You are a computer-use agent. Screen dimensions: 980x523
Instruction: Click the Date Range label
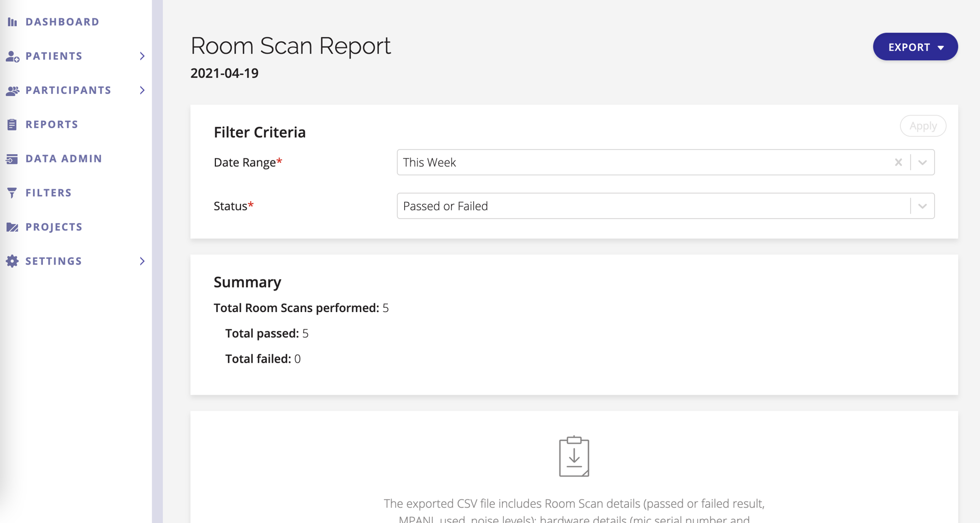click(248, 163)
